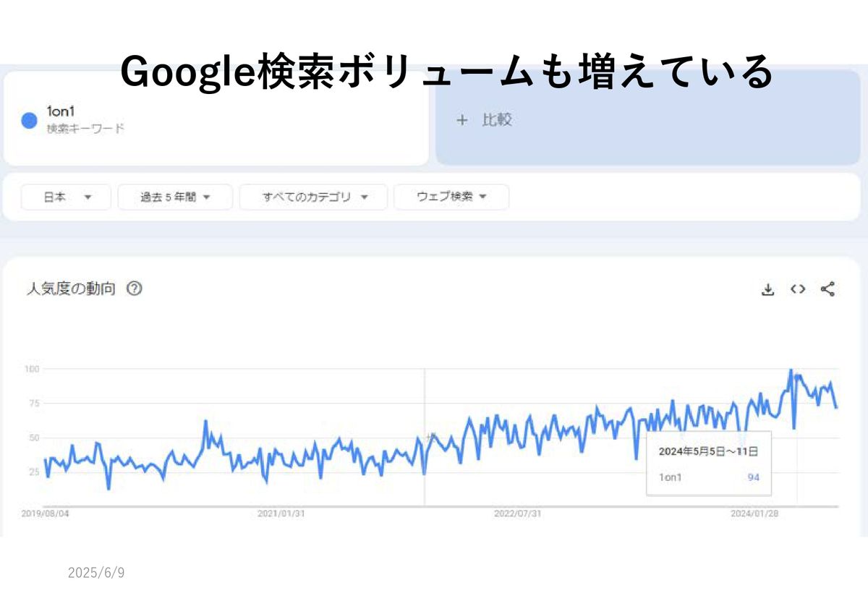Image resolution: width=868 pixels, height=601 pixels.
Task: Select the 2021/01/31 x-axis date label
Action: coord(281,513)
